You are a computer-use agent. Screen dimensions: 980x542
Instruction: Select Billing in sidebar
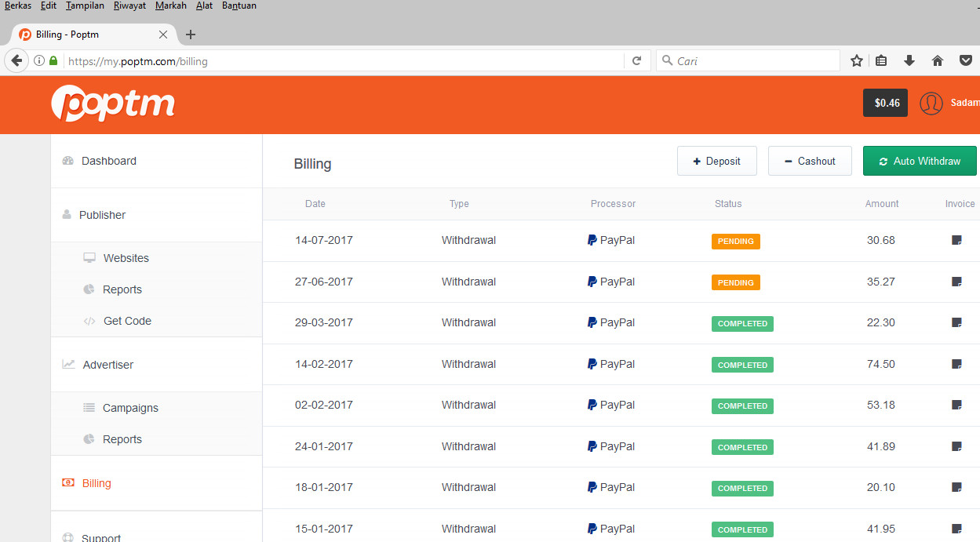tap(156, 483)
